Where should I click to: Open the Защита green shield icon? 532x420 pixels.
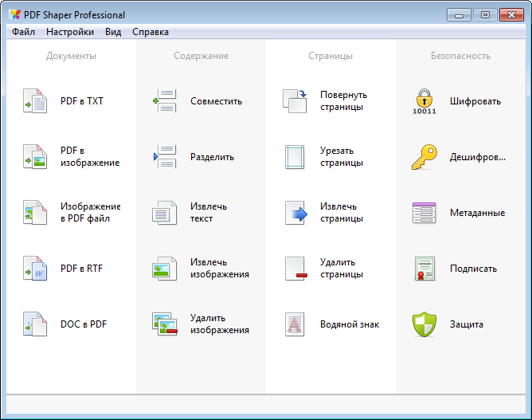[x=424, y=324]
